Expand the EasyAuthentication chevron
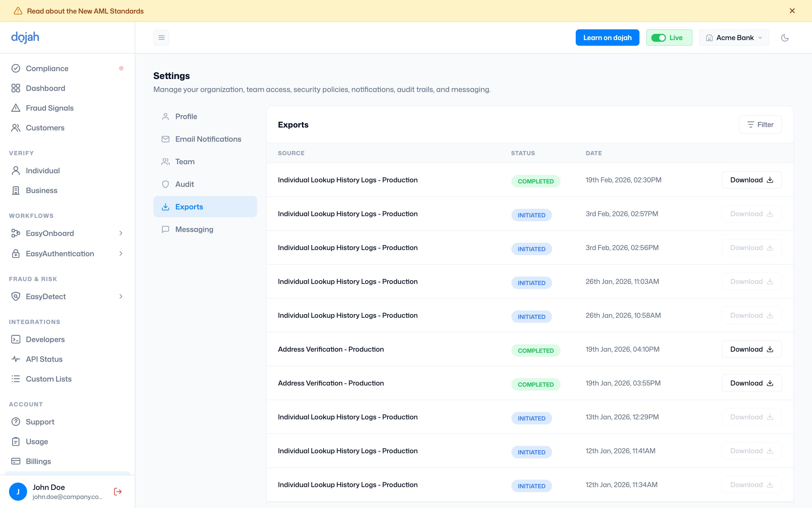 tap(121, 254)
